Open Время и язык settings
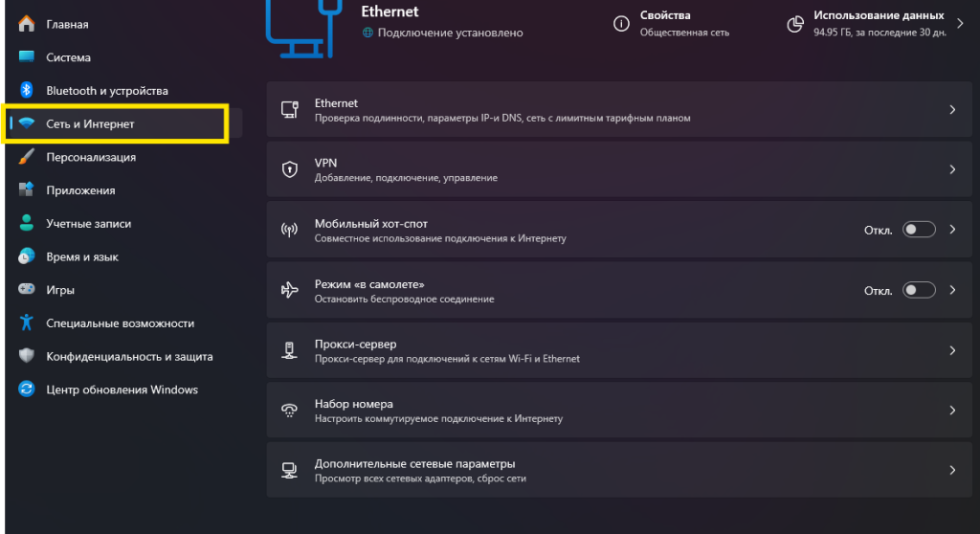This screenshot has width=980, height=534. coord(82,256)
